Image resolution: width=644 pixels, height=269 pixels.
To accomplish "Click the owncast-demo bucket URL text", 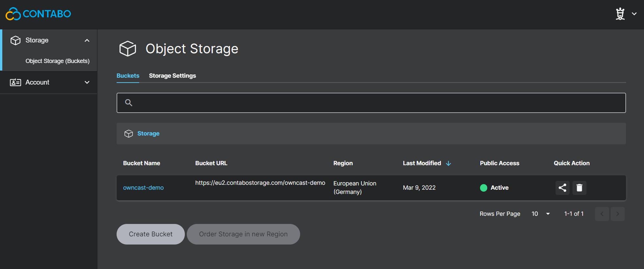I will click(x=260, y=183).
